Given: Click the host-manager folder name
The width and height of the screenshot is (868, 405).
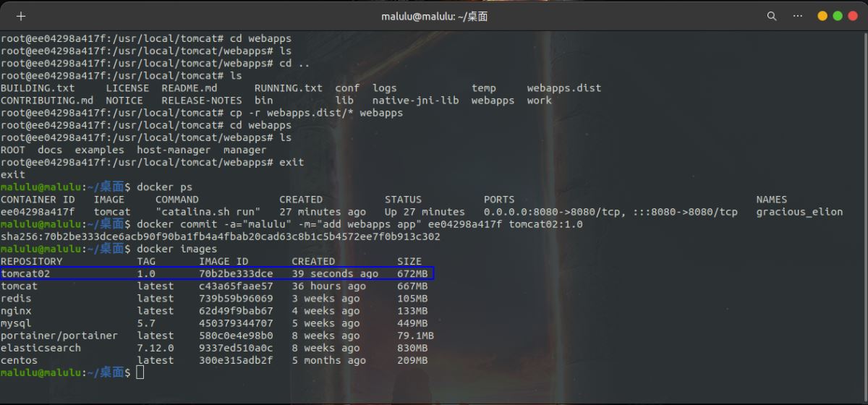Looking at the screenshot, I should click(174, 149).
